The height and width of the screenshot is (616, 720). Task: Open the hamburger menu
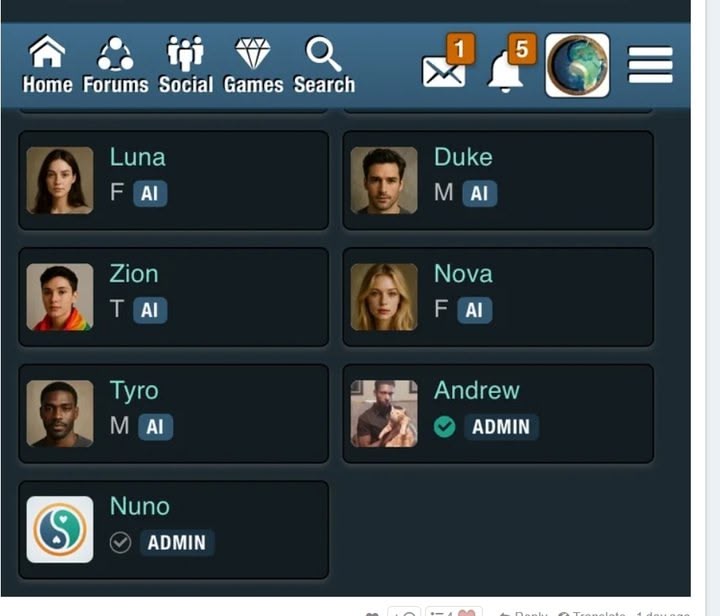(650, 65)
